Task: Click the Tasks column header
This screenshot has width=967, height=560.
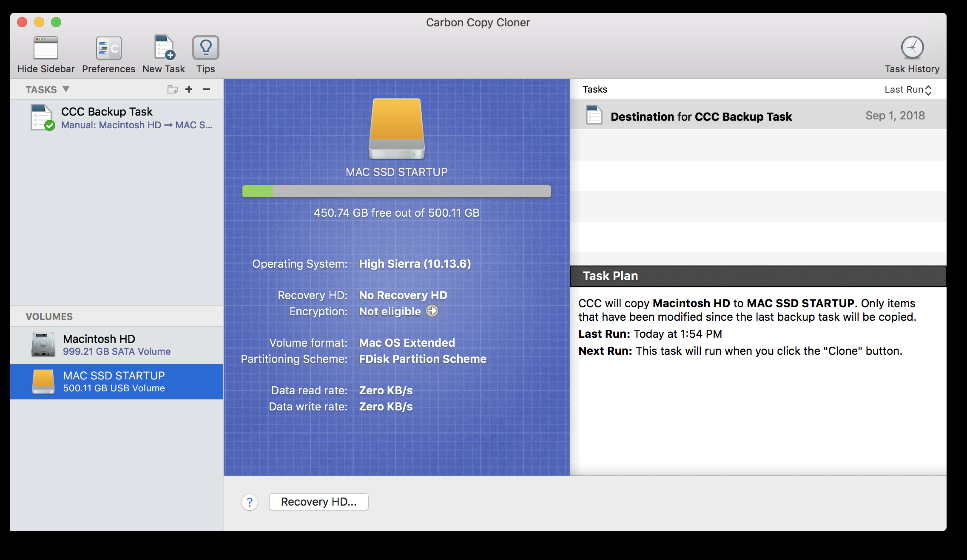Action: click(x=595, y=89)
